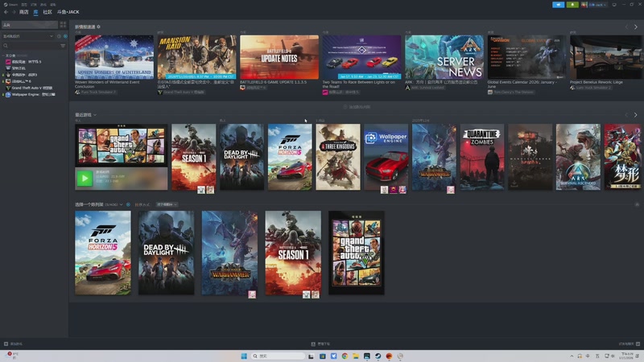Image resolution: width=644 pixels, height=362 pixels.
Task: Show hidden system tray icons chevron
Action: 572,356
